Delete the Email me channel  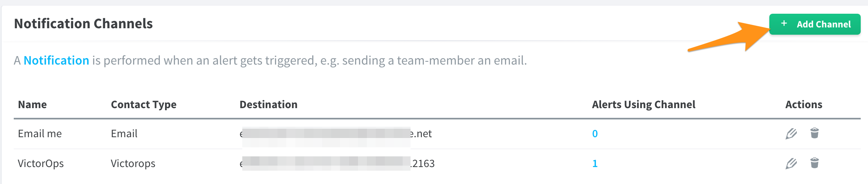(x=815, y=133)
